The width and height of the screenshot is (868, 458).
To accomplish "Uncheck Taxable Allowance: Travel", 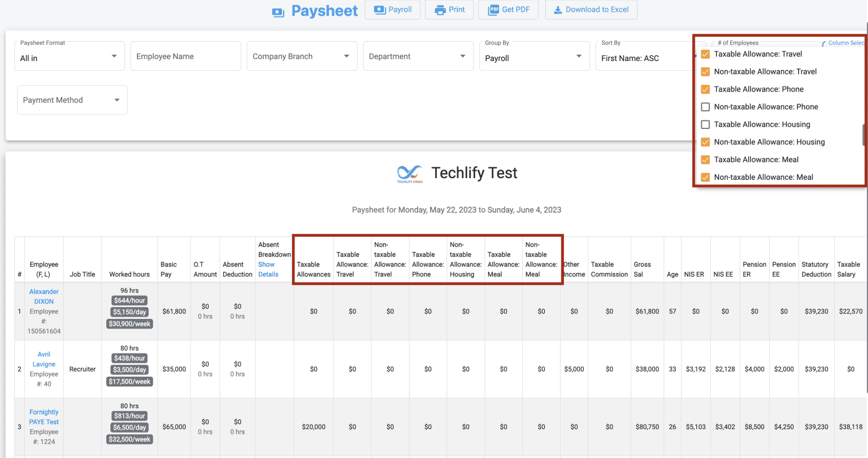I will coord(705,54).
